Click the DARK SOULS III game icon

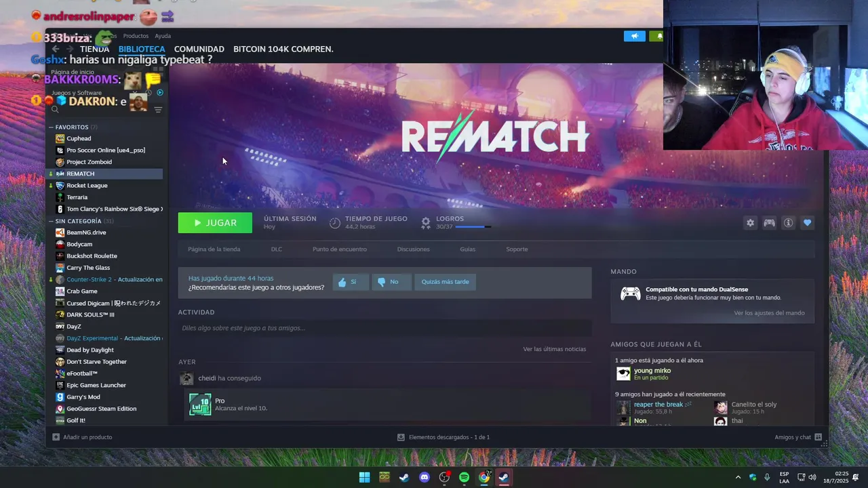[x=60, y=314]
